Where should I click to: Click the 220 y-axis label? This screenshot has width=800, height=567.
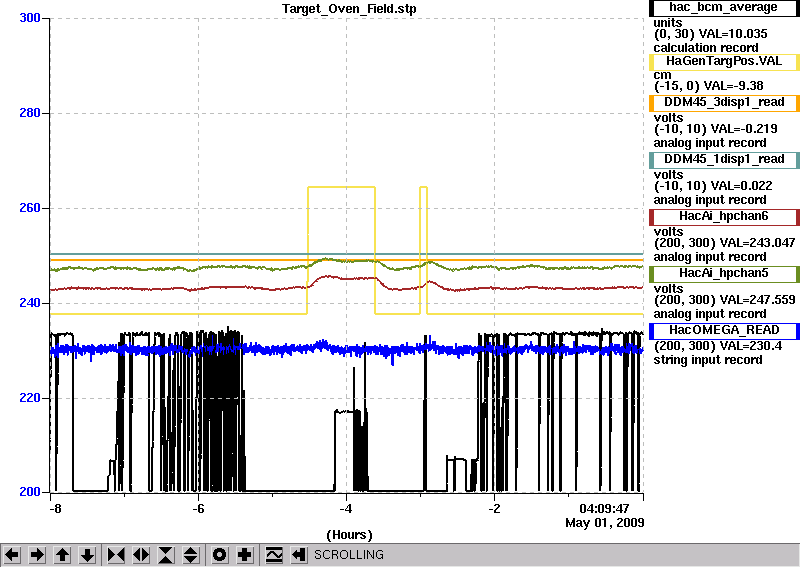[30, 398]
